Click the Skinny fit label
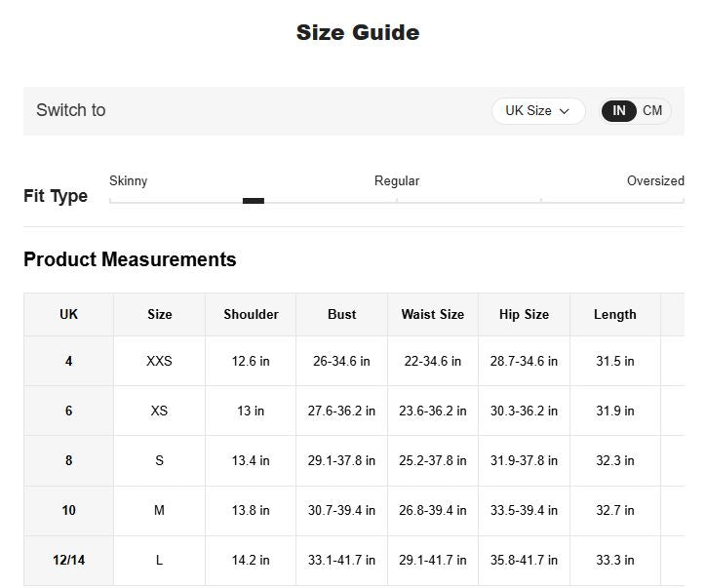The image size is (706, 588). [129, 180]
